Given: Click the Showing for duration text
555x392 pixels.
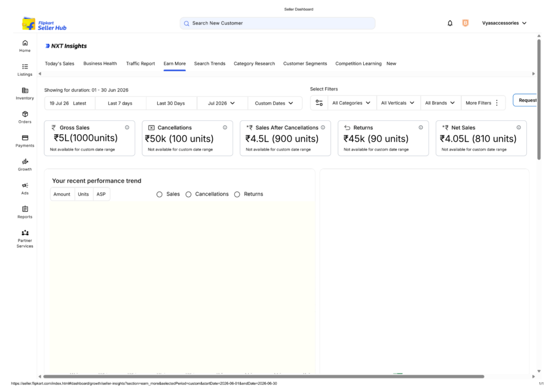Looking at the screenshot, I should pyautogui.click(x=86, y=90).
